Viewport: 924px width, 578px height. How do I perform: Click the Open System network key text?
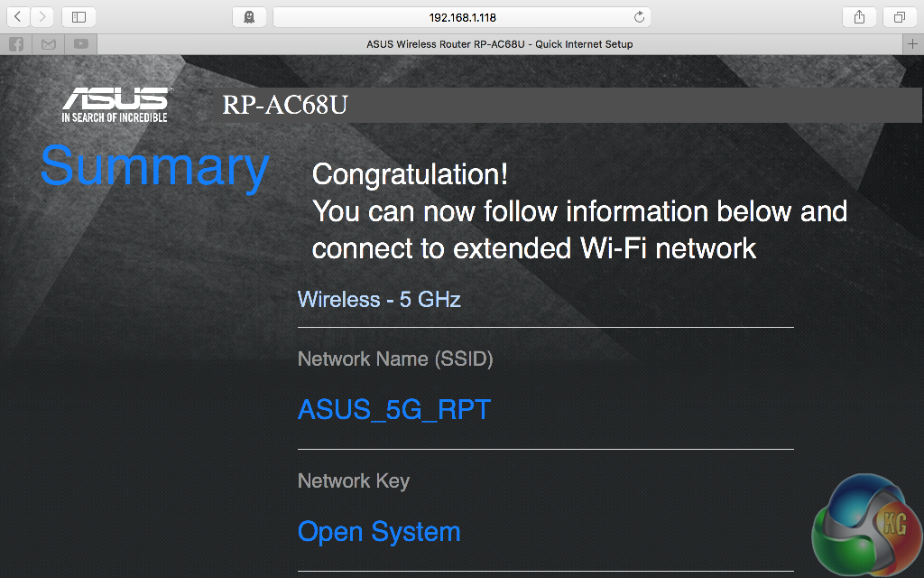tap(379, 532)
